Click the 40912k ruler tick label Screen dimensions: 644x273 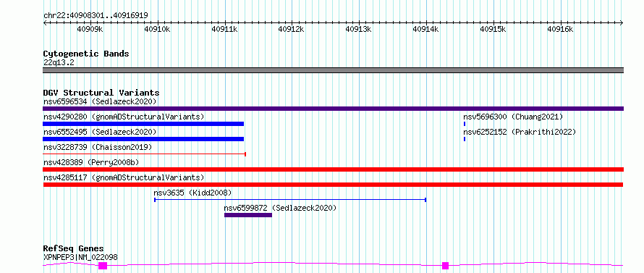291,29
